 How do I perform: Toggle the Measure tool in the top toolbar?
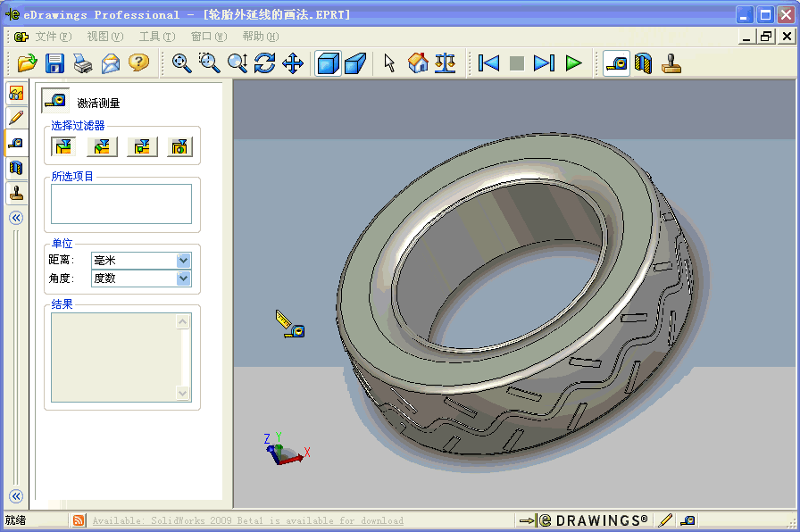click(616, 63)
